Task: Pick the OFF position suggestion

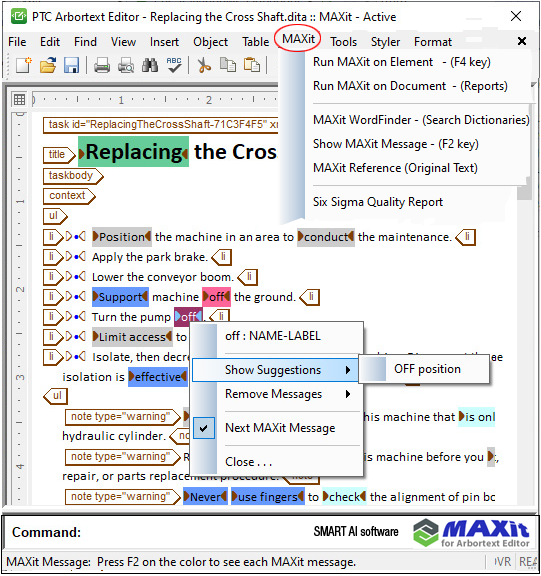Action: 427,369
